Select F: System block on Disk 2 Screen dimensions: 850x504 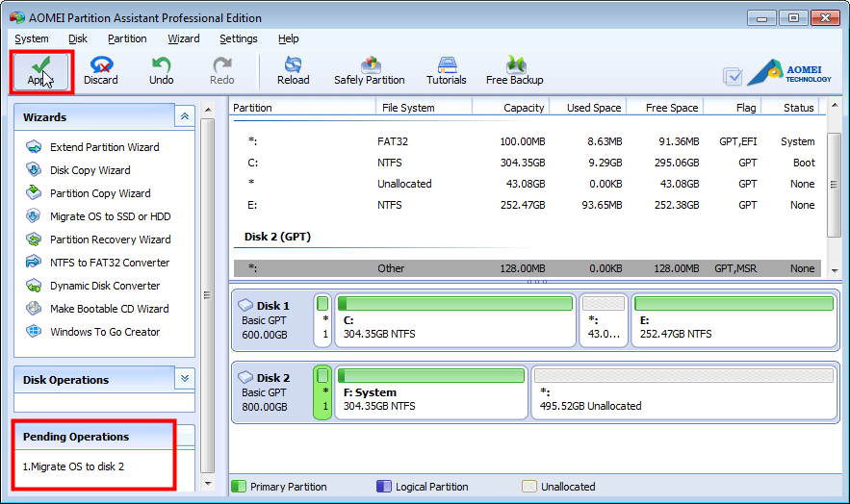(431, 391)
